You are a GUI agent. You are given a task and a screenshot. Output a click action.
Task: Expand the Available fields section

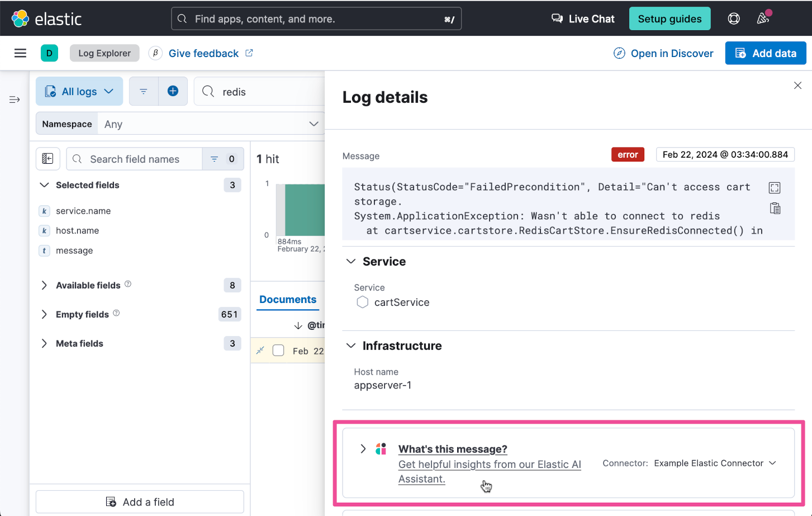pos(45,285)
